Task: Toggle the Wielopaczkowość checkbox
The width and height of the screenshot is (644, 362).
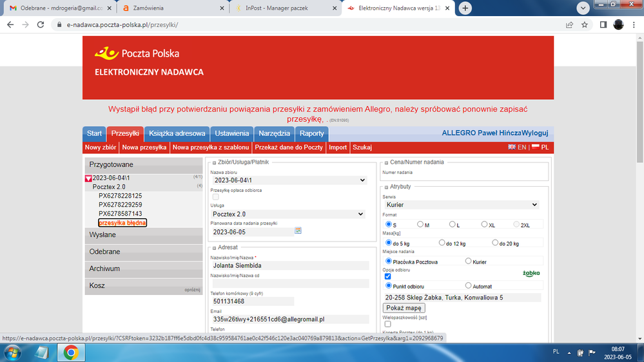Action: pyautogui.click(x=387, y=324)
